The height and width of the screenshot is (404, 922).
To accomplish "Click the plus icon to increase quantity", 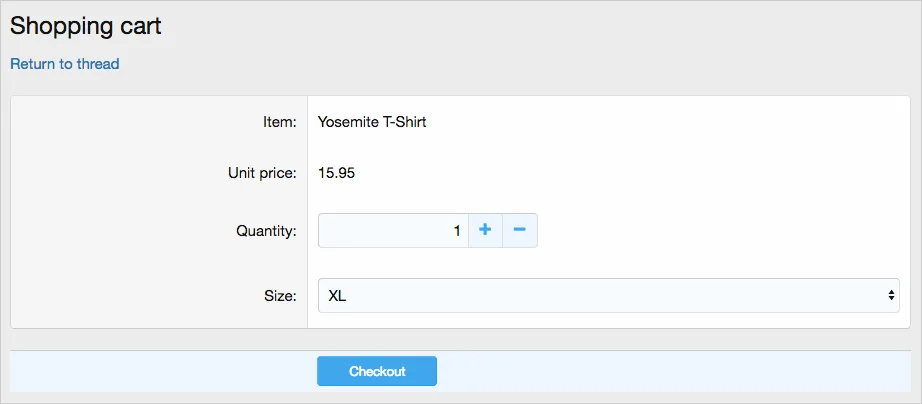I will (x=485, y=230).
